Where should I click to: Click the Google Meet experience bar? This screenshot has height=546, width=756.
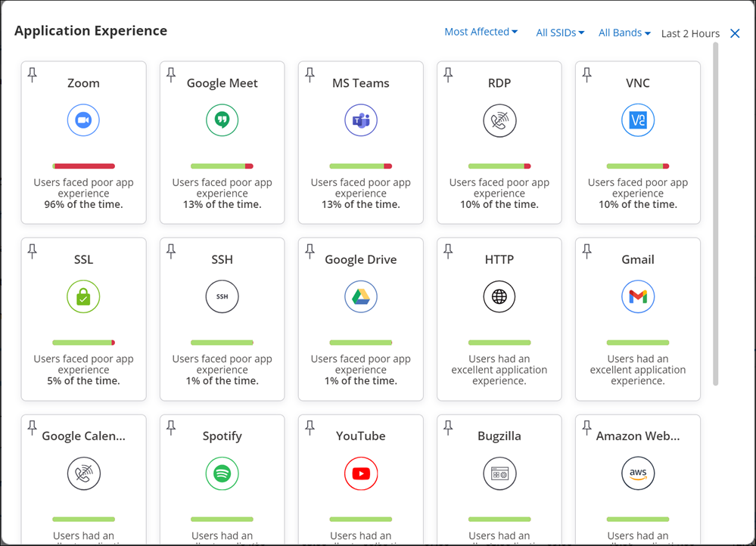[222, 166]
